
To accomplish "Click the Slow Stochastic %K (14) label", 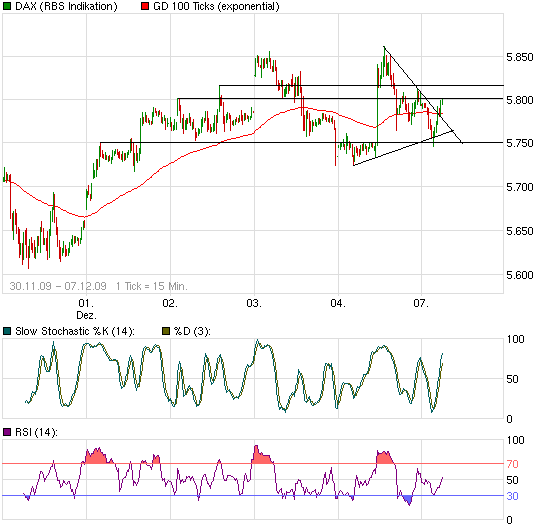I will [75, 331].
